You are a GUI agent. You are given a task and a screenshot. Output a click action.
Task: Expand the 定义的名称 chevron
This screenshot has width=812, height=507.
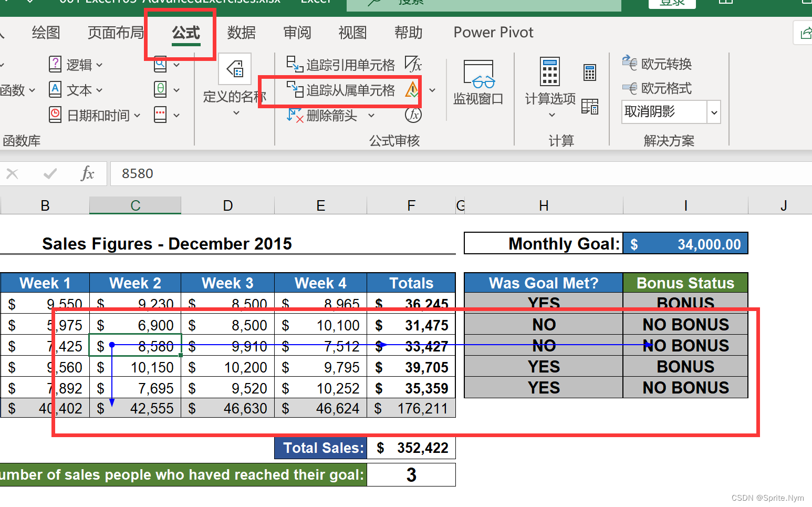coord(236,113)
